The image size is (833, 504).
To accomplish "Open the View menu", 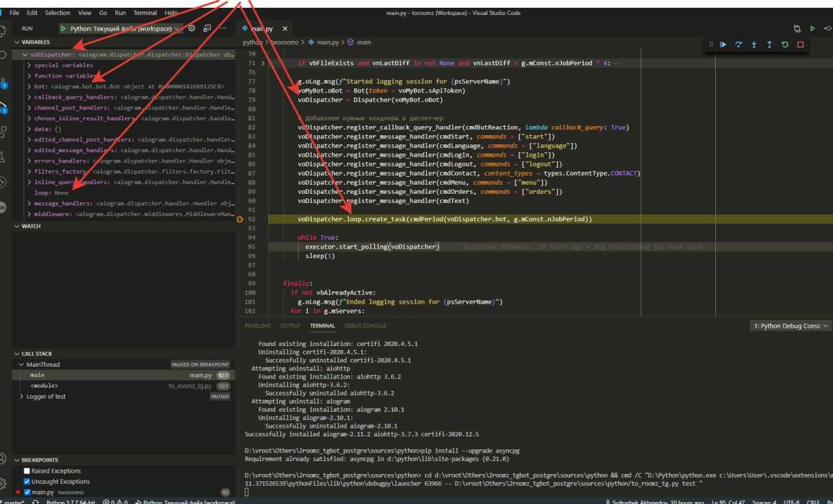I will click(85, 13).
